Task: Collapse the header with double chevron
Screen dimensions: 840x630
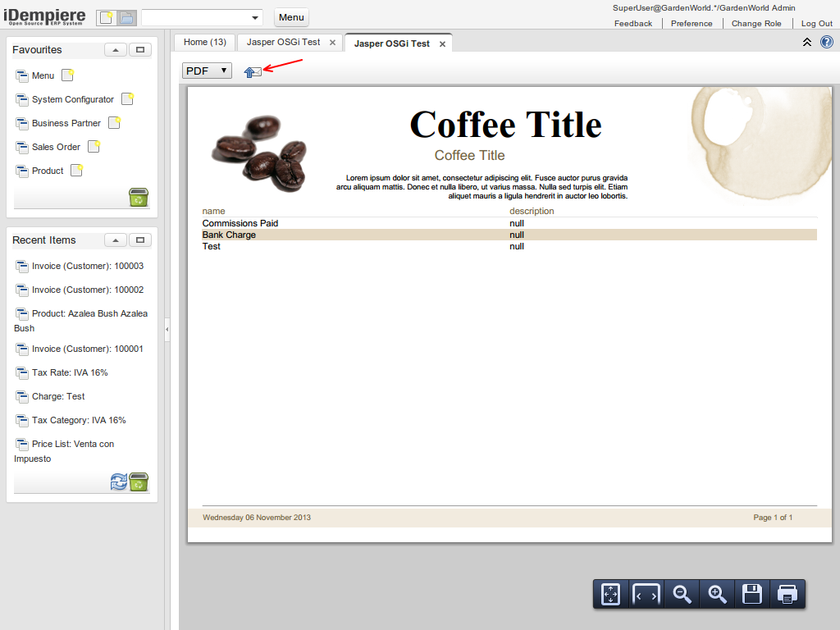Action: 807,42
